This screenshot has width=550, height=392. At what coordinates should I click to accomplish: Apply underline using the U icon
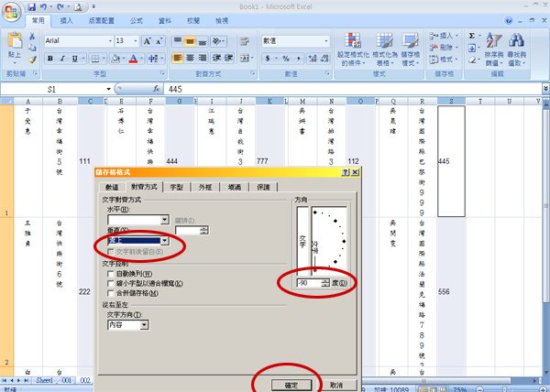pos(75,59)
